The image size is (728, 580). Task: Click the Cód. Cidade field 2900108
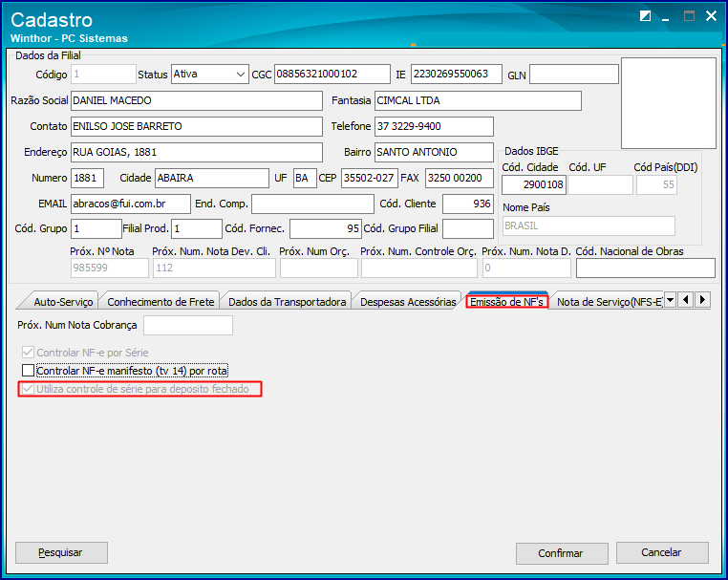534,184
